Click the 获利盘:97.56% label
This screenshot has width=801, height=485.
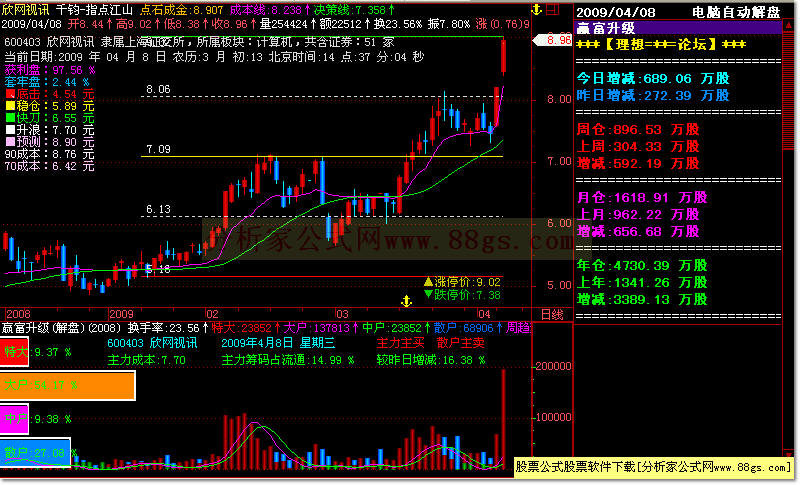pyautogui.click(x=50, y=70)
